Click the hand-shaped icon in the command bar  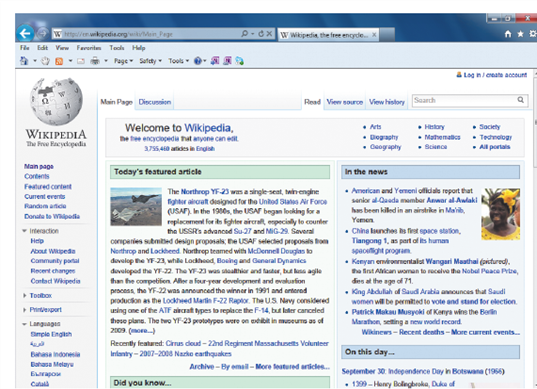point(45,61)
